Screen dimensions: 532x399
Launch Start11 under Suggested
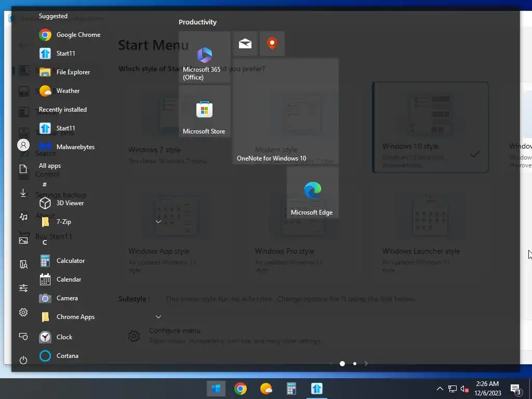click(x=57, y=54)
